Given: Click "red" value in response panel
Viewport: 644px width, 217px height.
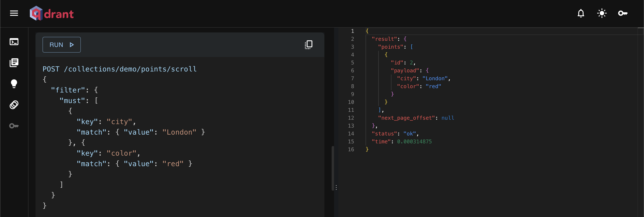Looking at the screenshot, I should tap(433, 86).
